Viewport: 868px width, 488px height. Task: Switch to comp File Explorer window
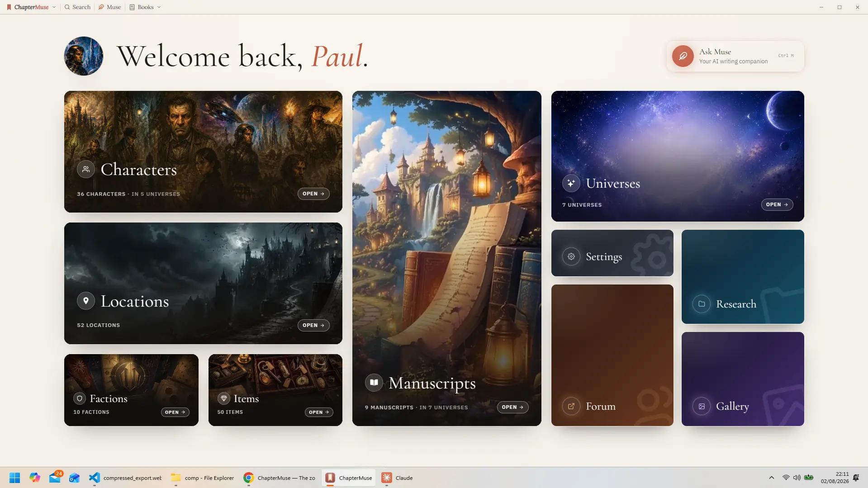pyautogui.click(x=202, y=478)
